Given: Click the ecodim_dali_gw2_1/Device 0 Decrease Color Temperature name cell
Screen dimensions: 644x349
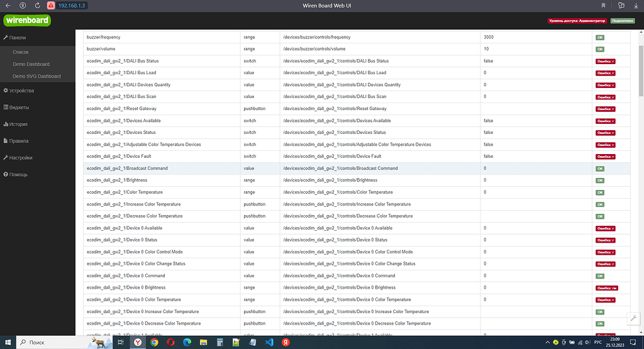Looking at the screenshot, I should [162, 324].
